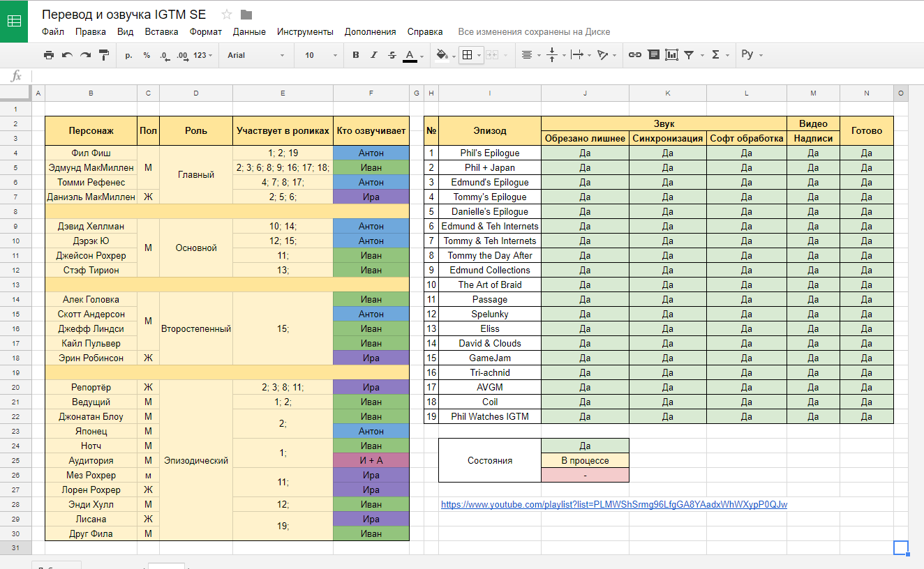The width and height of the screenshot is (924, 569).
Task: Open the Файл menu
Action: pos(53,31)
